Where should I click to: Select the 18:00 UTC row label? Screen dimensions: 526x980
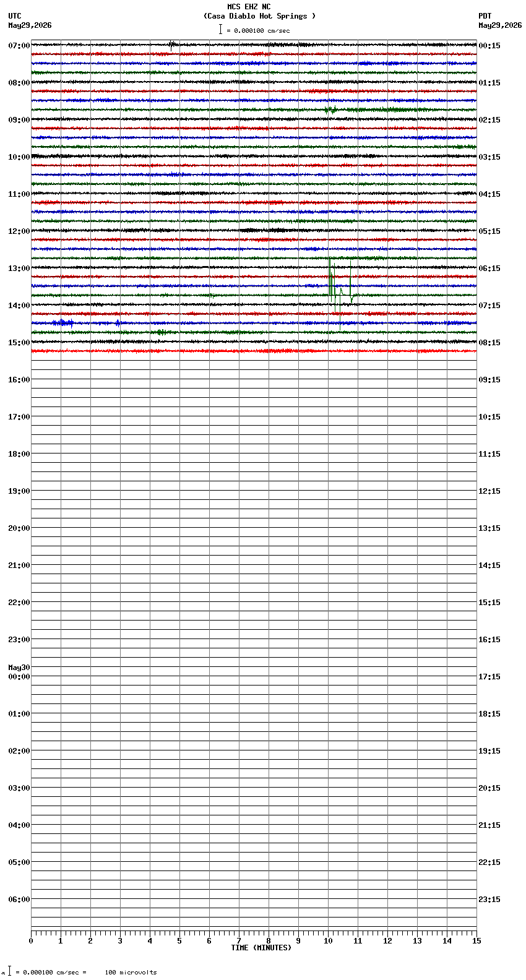point(19,453)
